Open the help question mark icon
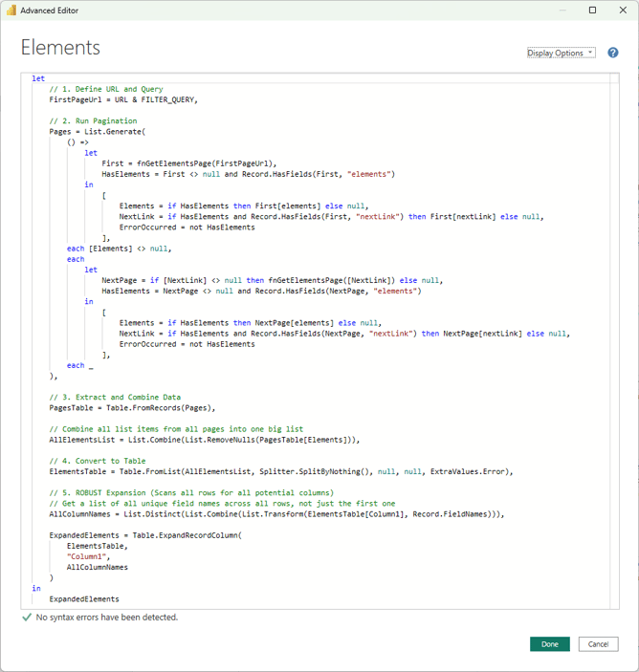This screenshot has height=672, width=639. (613, 54)
